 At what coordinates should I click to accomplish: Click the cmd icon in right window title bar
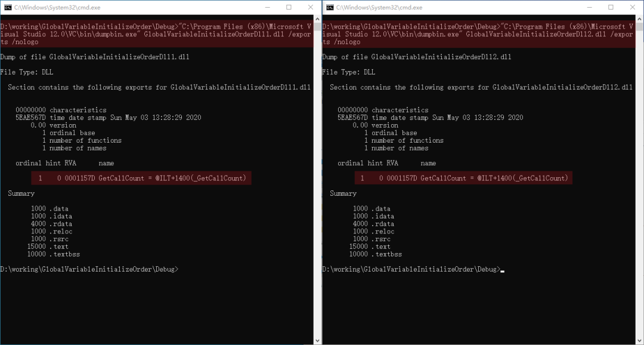[329, 7]
